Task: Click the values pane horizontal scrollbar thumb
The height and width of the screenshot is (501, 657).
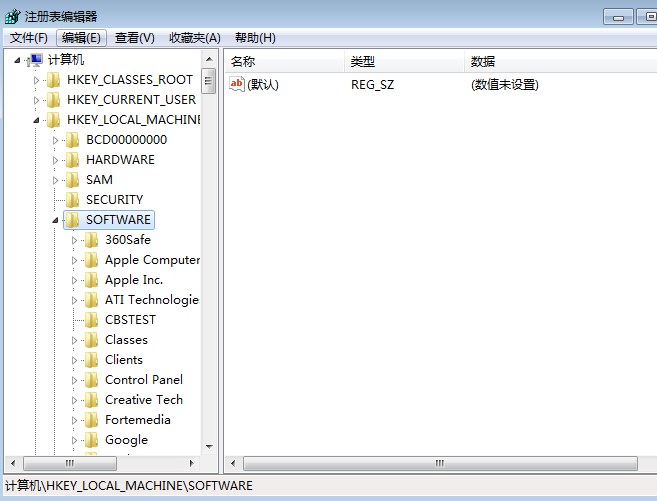Action: click(x=440, y=463)
